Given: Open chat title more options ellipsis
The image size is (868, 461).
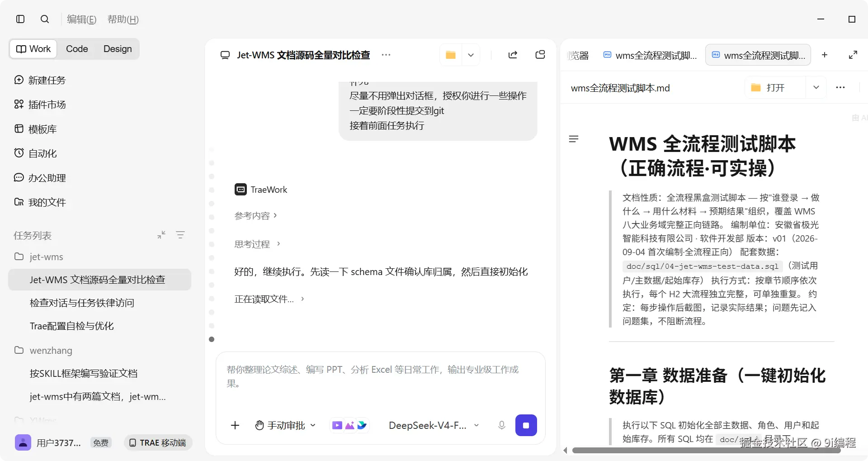Looking at the screenshot, I should tap(386, 55).
